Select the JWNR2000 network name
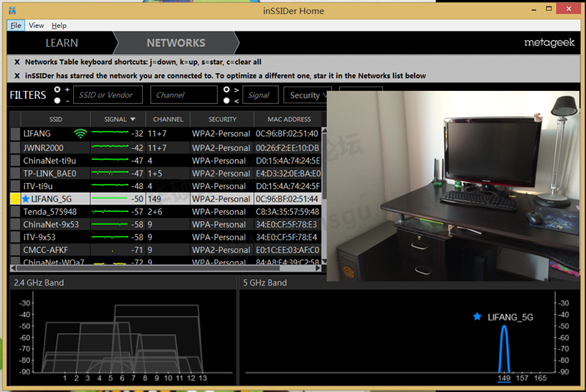 coord(43,148)
